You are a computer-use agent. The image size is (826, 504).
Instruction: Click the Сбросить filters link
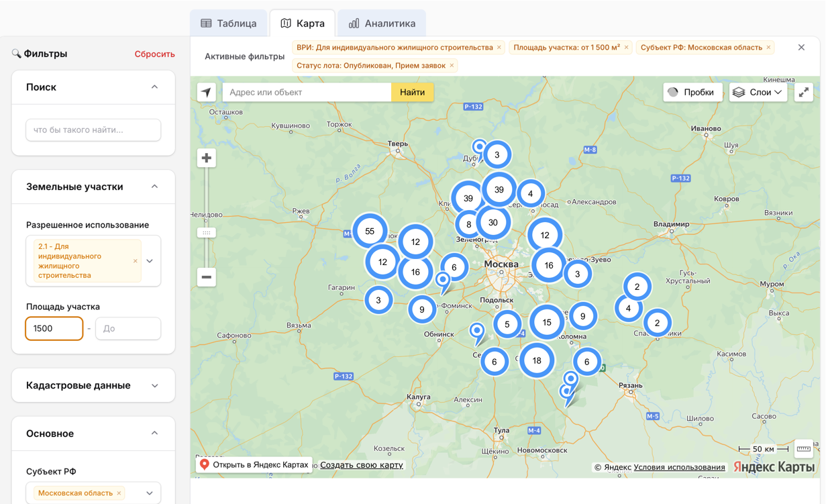coord(154,54)
